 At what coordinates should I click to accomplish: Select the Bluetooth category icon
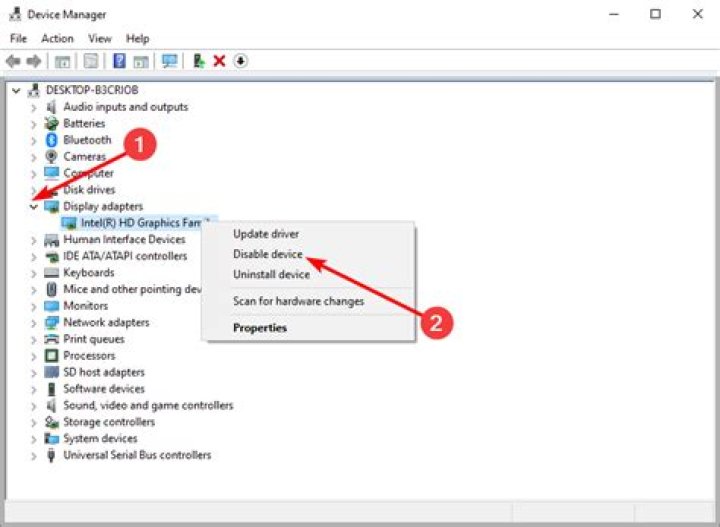pos(52,140)
